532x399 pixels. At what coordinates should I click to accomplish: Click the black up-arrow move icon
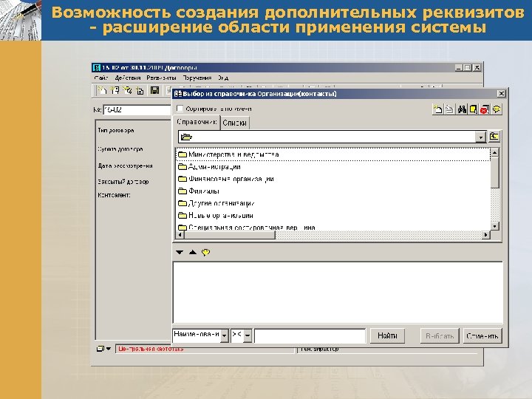(x=193, y=252)
